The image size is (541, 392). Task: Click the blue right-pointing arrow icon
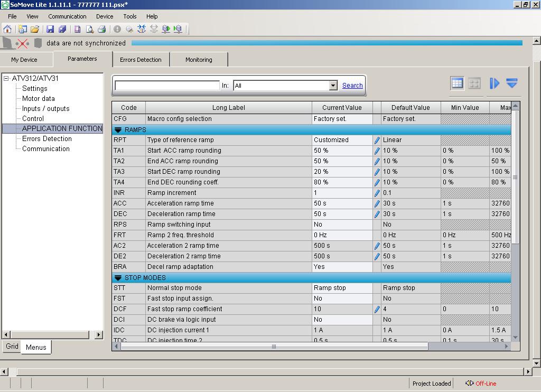click(495, 83)
